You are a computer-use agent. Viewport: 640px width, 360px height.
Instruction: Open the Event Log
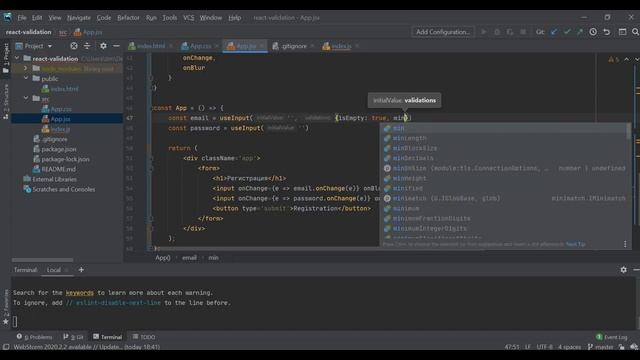(611, 337)
